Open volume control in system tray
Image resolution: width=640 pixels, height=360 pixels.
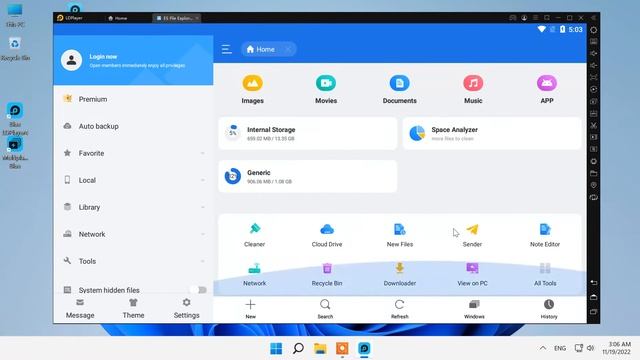pyautogui.click(x=590, y=348)
